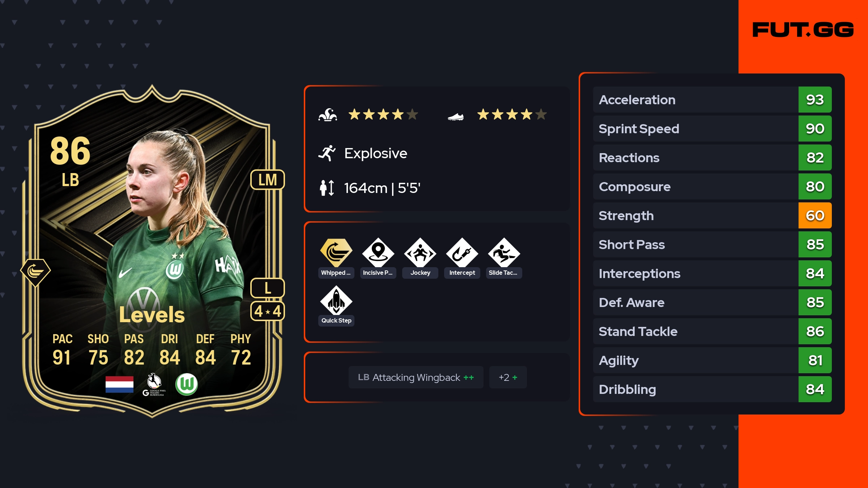Select the LB Attacking Wingback role chip
The height and width of the screenshot is (488, 868).
click(x=416, y=377)
